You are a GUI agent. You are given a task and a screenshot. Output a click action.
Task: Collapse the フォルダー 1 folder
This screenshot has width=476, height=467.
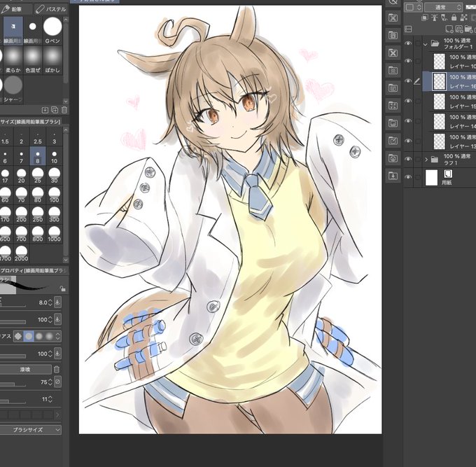pos(426,43)
